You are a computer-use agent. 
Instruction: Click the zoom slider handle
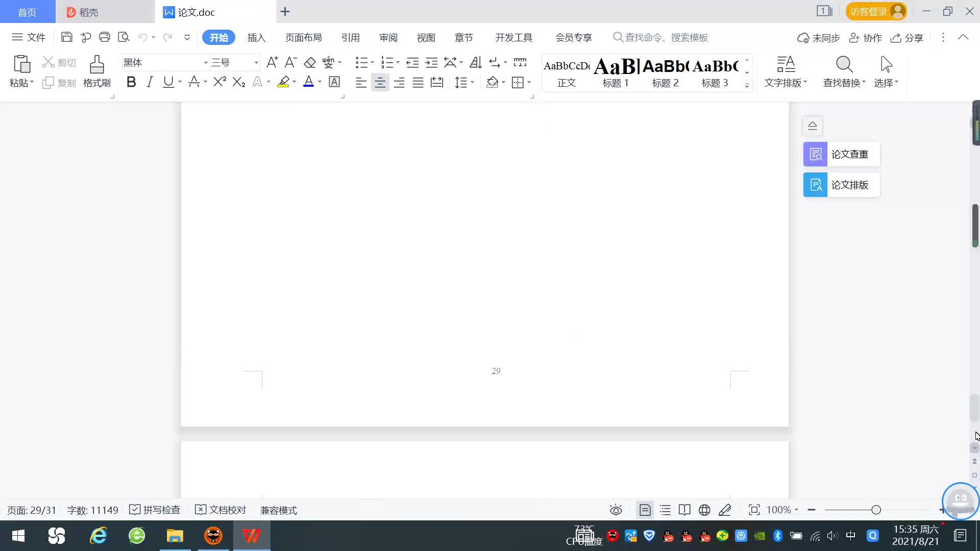point(876,510)
